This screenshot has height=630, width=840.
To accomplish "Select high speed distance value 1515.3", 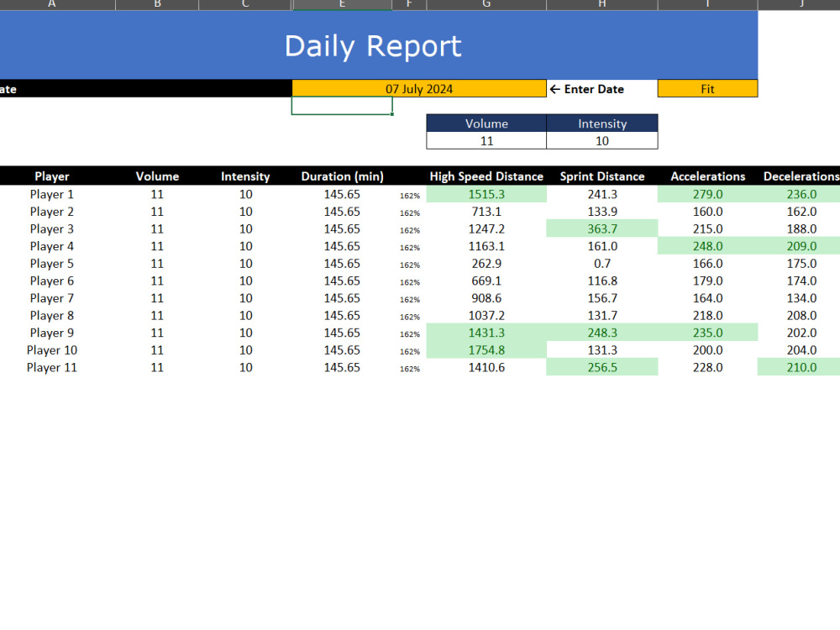I will [x=486, y=195].
